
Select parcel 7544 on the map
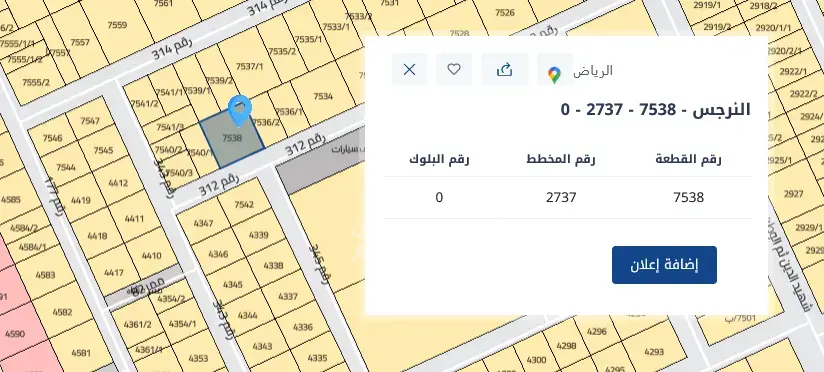click(x=66, y=168)
